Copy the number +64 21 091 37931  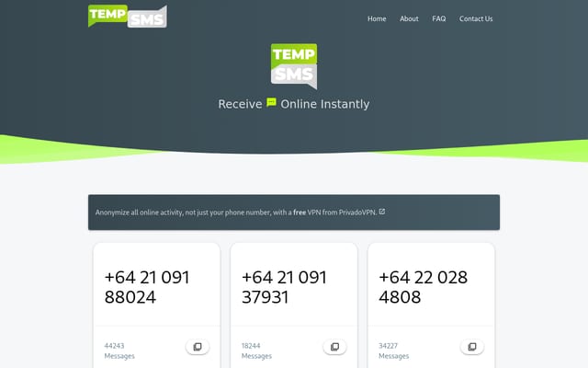click(x=334, y=347)
